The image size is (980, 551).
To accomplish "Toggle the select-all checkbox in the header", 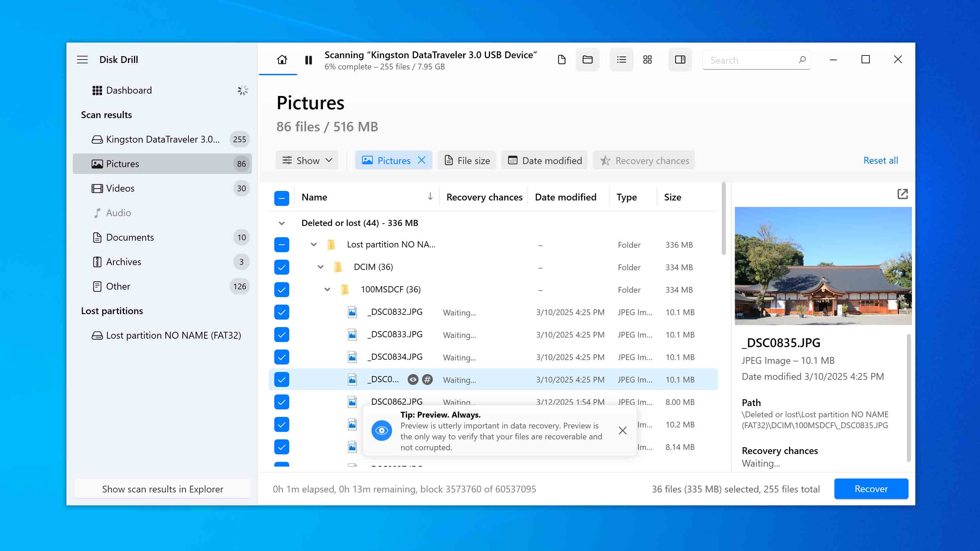I will pos(281,197).
